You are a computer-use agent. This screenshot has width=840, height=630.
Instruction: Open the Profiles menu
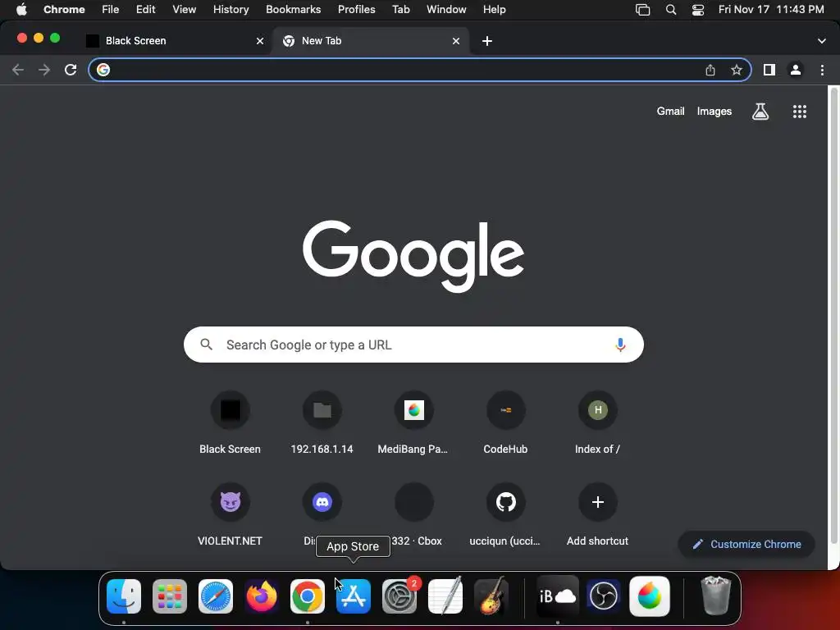(356, 9)
